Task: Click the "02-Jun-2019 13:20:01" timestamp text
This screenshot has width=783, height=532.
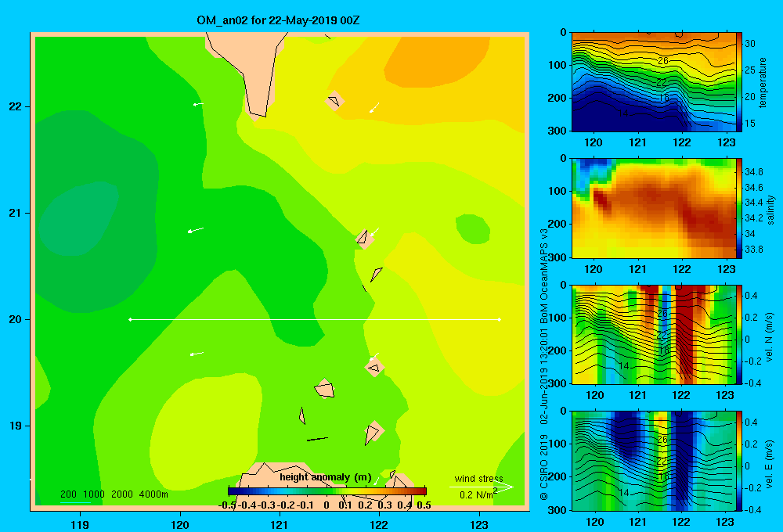Action: 544,372
